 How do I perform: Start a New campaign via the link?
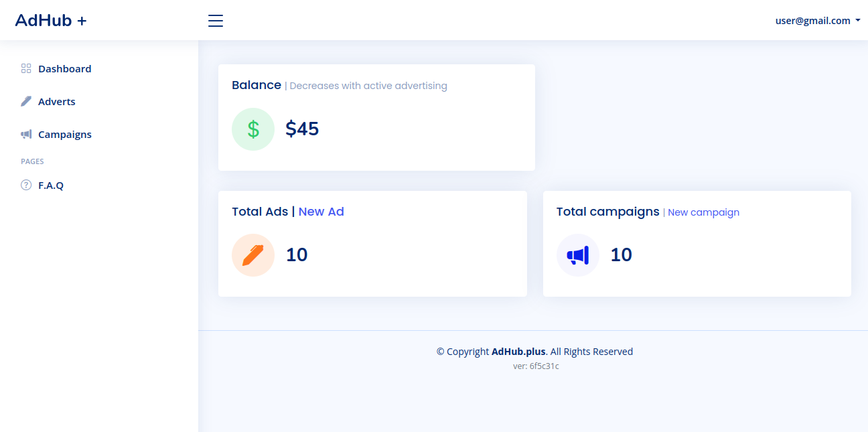[703, 212]
